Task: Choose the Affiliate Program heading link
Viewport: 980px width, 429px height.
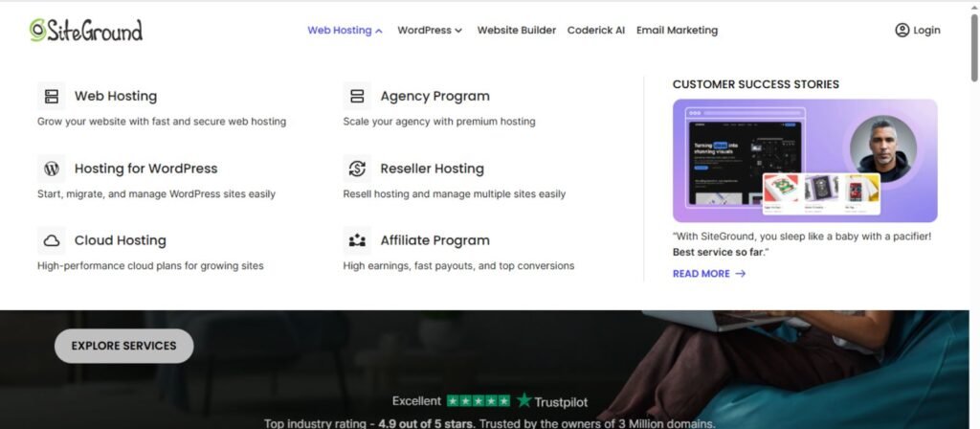Action: coord(435,240)
